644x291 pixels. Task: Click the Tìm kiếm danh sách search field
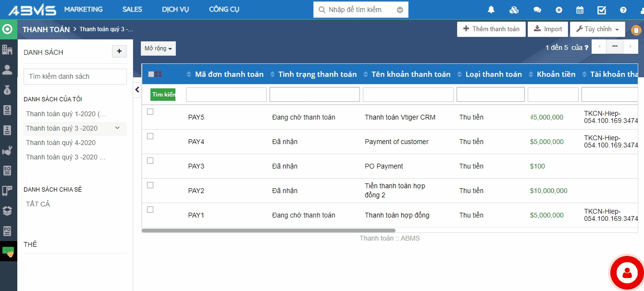(x=75, y=76)
